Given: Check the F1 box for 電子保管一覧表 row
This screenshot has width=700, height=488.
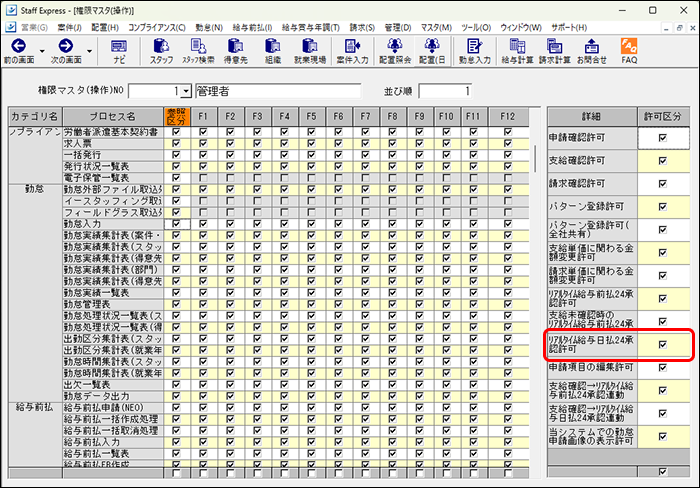Looking at the screenshot, I should (x=203, y=178).
